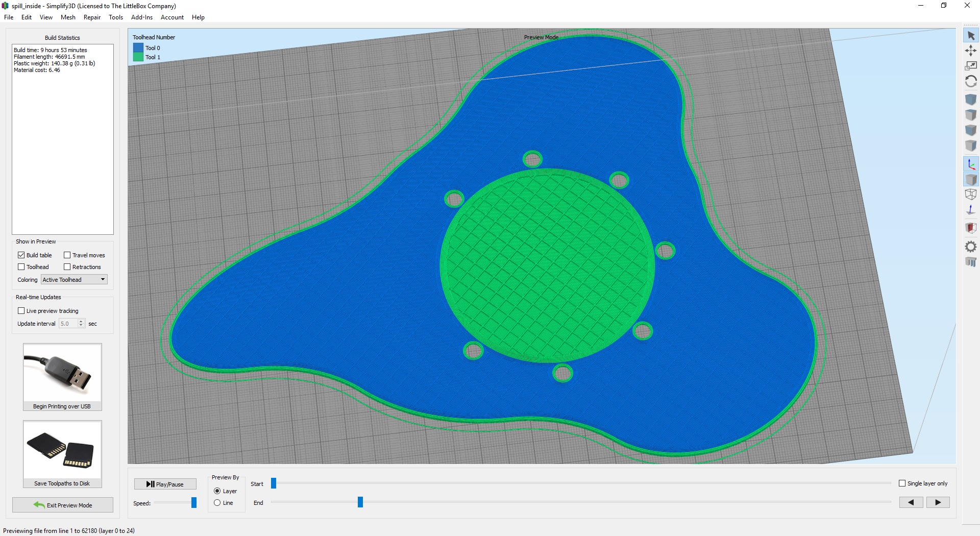Click Exit Preview Mode button
The width and height of the screenshot is (980, 536).
point(63,505)
